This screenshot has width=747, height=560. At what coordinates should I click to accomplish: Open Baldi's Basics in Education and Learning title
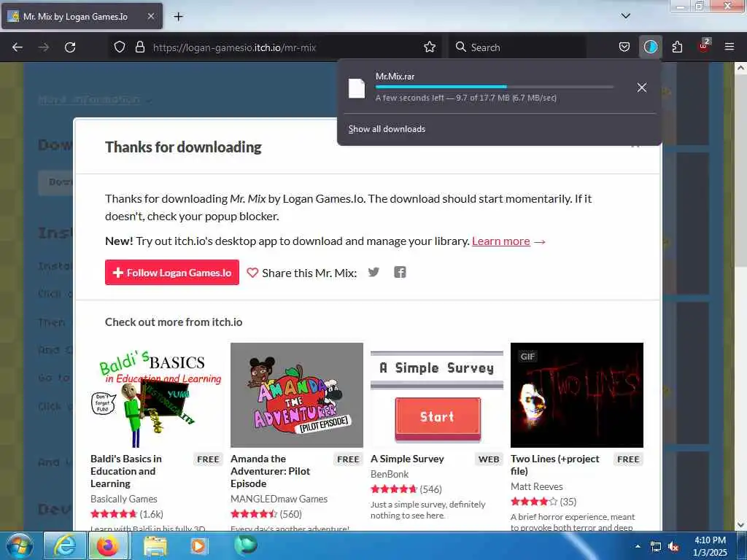tap(126, 471)
